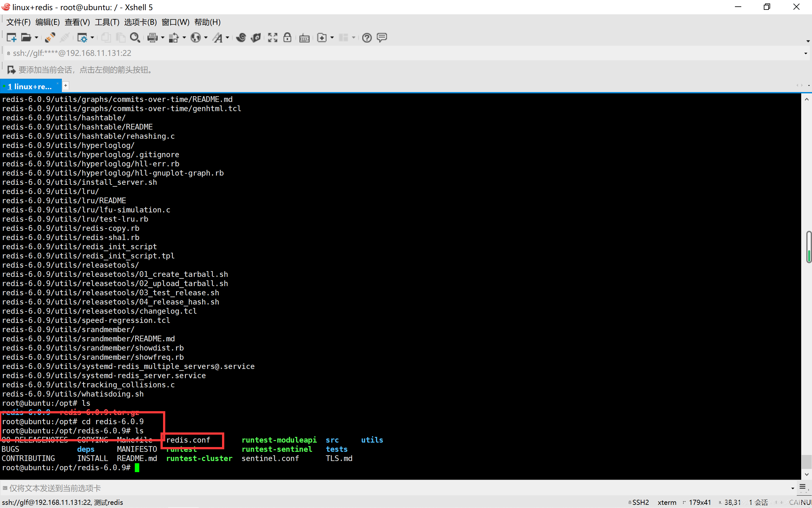
Task: Click the tile layout icon
Action: click(343, 37)
